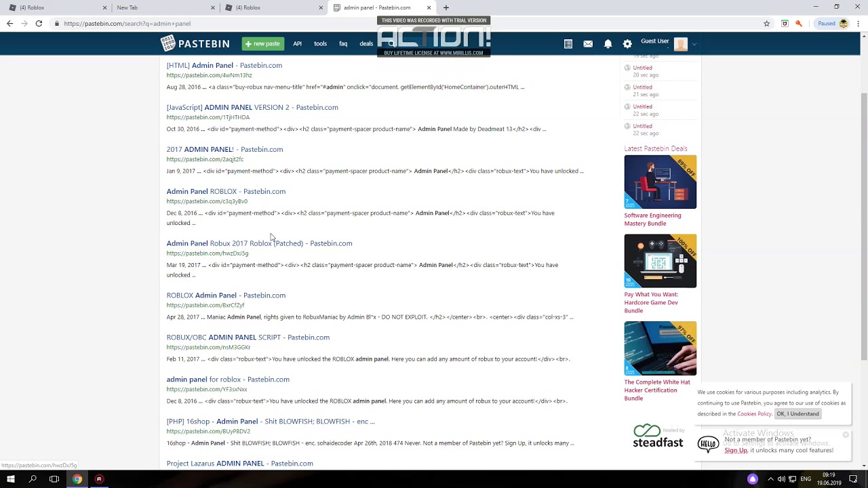This screenshot has height=488, width=868.
Task: Click the new paste button
Action: [x=262, y=44]
